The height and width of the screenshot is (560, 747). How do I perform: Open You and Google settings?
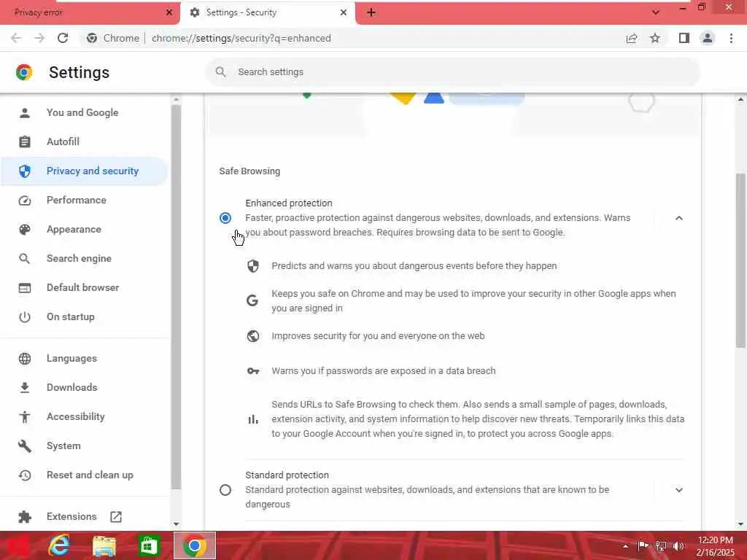pos(82,113)
